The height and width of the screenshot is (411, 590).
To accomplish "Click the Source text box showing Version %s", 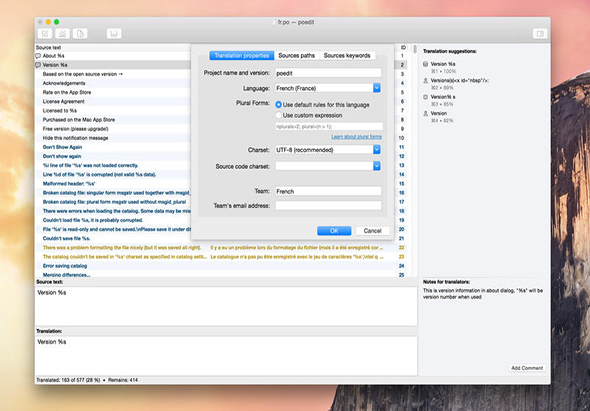I will tap(226, 306).
